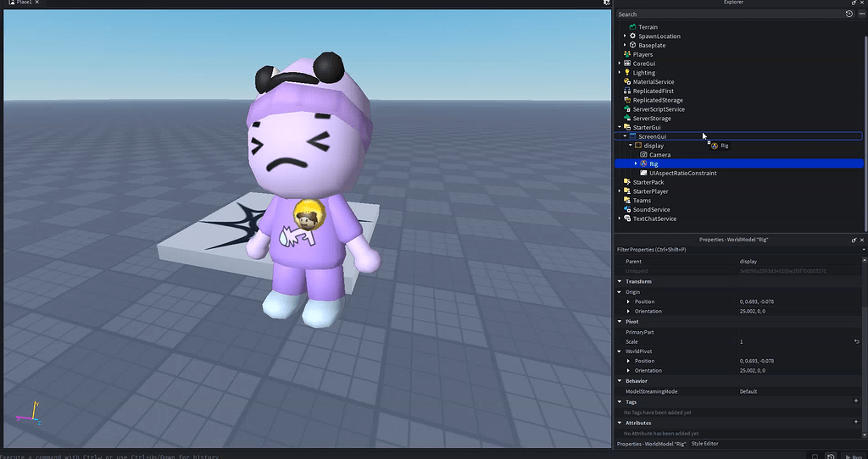
Task: Collapse the Transform property section
Action: (x=620, y=281)
